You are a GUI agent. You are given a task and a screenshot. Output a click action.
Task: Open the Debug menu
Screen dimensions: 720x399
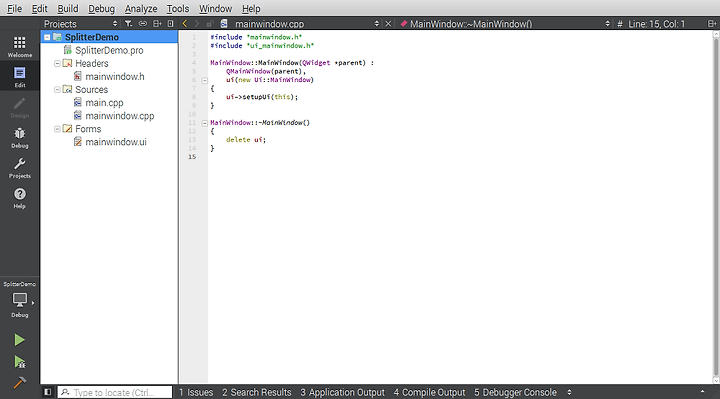[101, 9]
